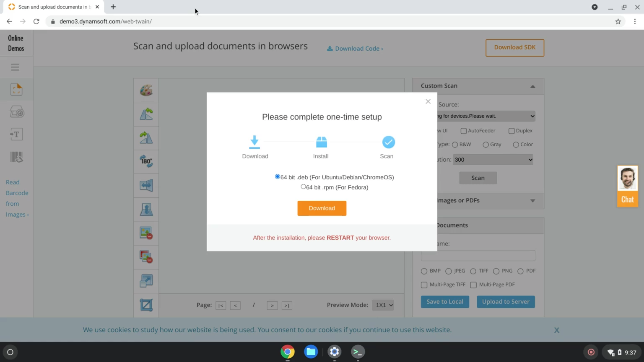Select the document scan demo icon
Viewport: 644px width, 362px height.
[16, 89]
